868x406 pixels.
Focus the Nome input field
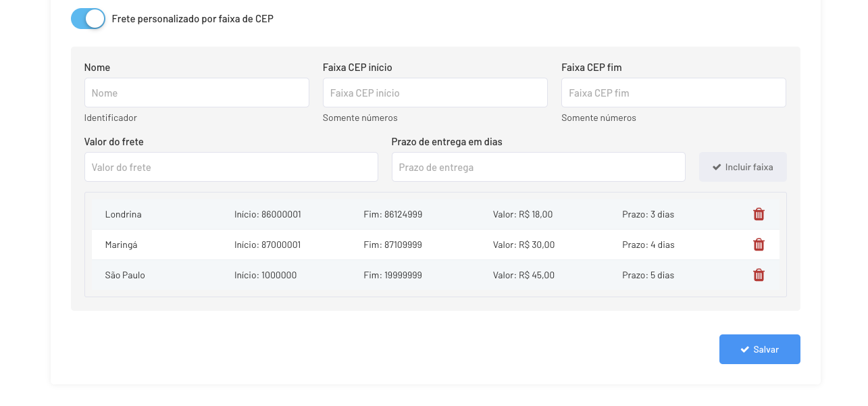coord(197,93)
